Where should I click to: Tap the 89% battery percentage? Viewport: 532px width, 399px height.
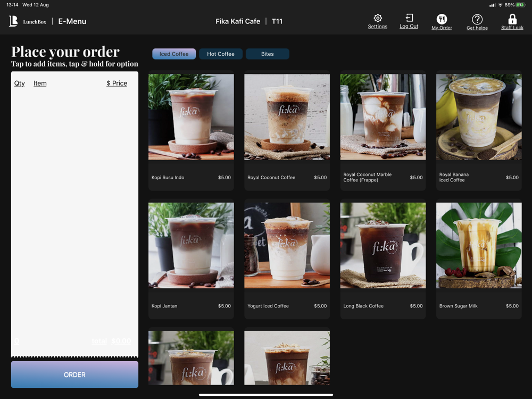point(509,5)
